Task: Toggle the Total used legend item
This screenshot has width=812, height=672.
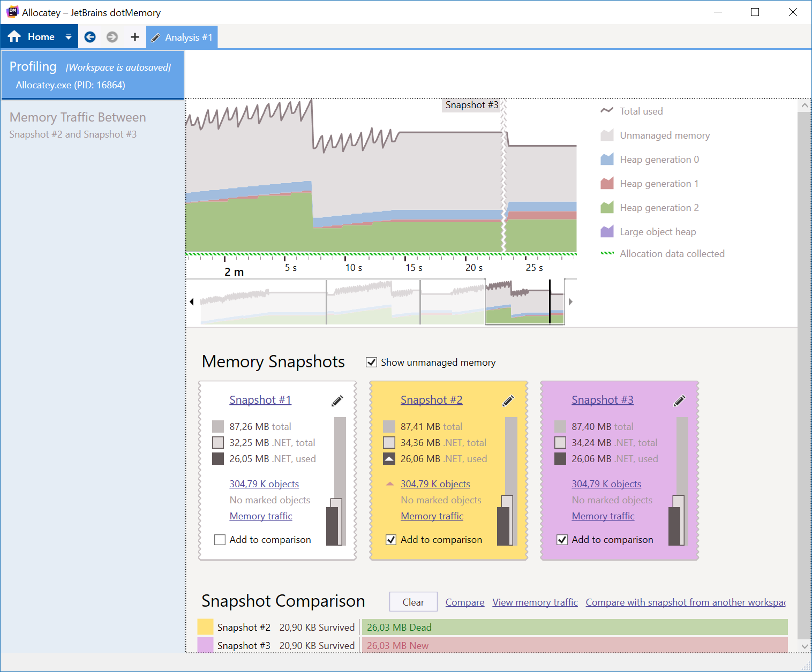Action: tap(632, 111)
